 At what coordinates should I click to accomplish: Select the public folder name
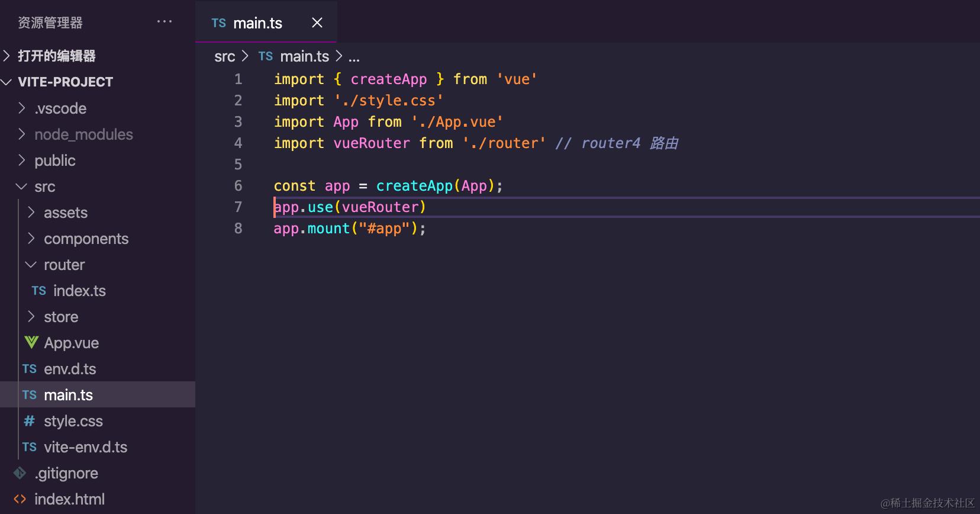coord(55,160)
